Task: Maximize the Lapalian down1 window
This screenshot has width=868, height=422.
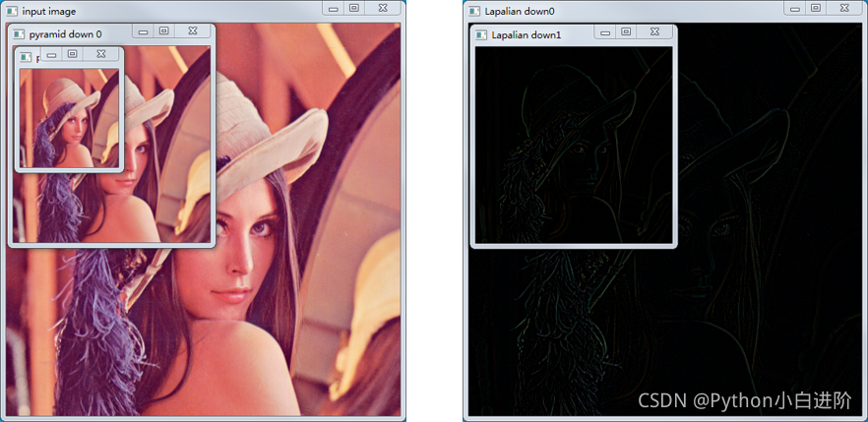Action: (x=626, y=32)
